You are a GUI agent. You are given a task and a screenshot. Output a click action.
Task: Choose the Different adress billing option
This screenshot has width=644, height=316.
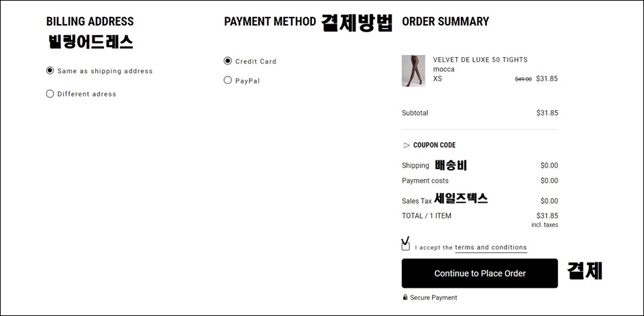coord(50,94)
